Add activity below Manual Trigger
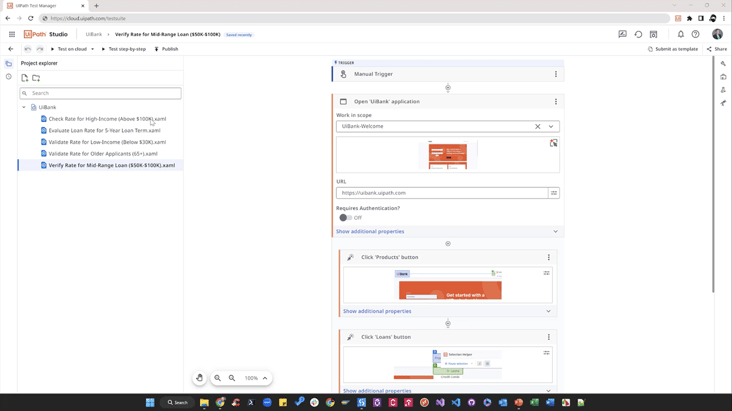The width and height of the screenshot is (732, 411). 448,88
